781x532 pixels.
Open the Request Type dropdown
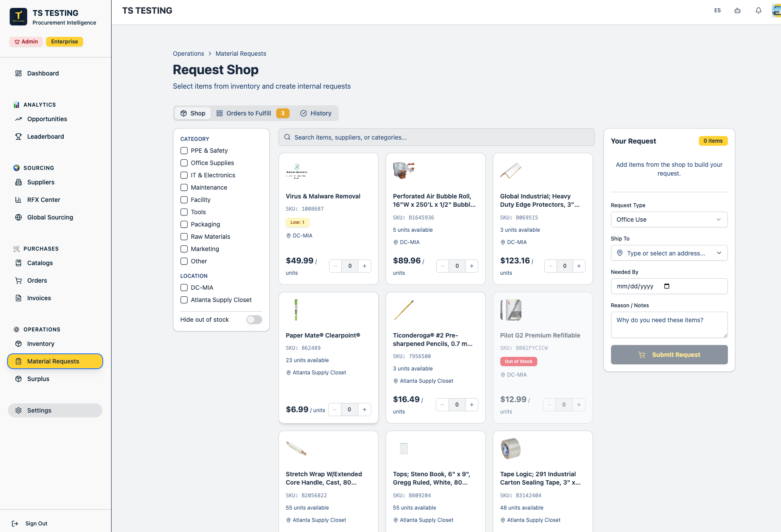pyautogui.click(x=669, y=219)
